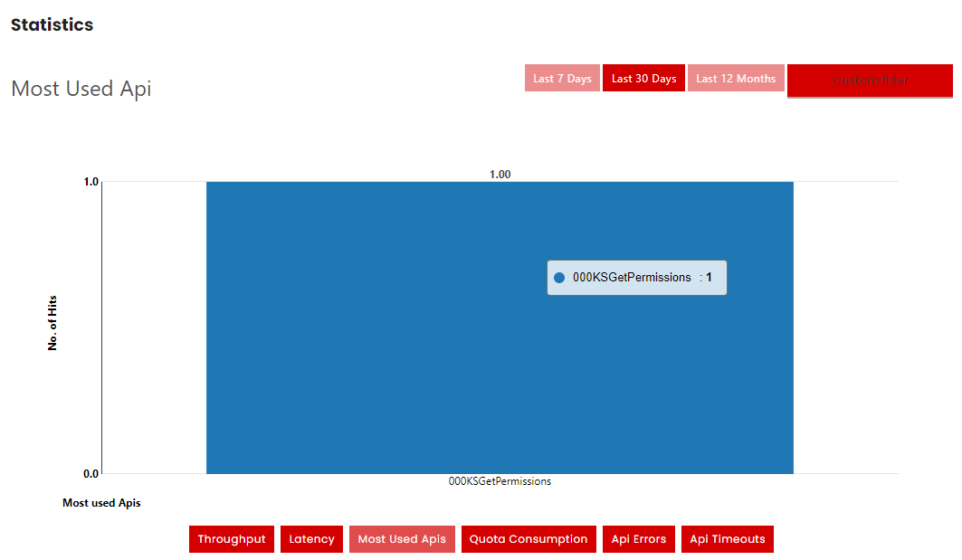Select the Last 7 Days filter
The image size is (962, 560).
click(562, 79)
